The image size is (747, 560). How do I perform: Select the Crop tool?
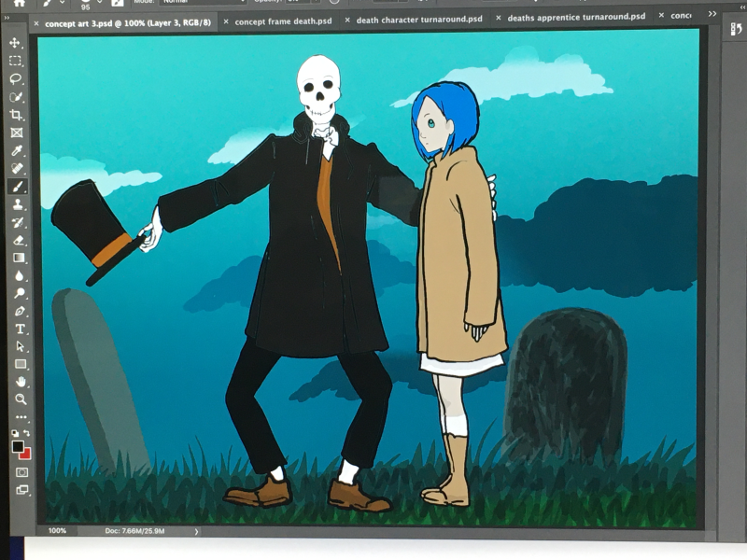click(x=16, y=115)
